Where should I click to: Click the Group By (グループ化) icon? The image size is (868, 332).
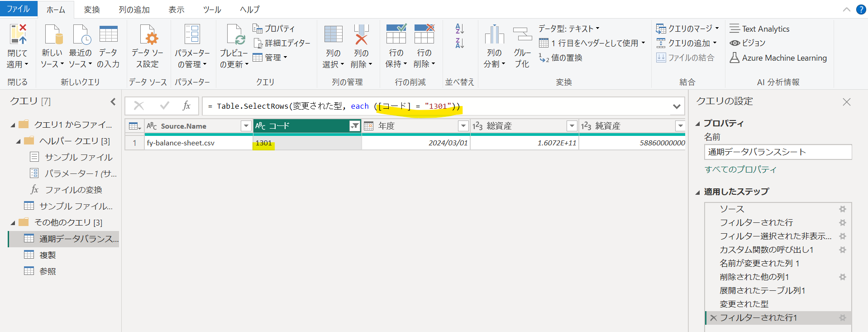tap(522, 34)
